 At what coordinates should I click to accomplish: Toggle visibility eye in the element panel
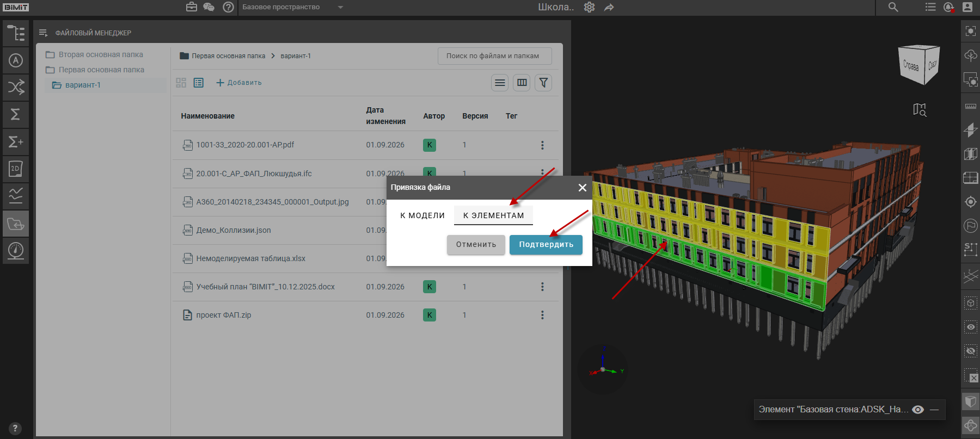coord(918,410)
